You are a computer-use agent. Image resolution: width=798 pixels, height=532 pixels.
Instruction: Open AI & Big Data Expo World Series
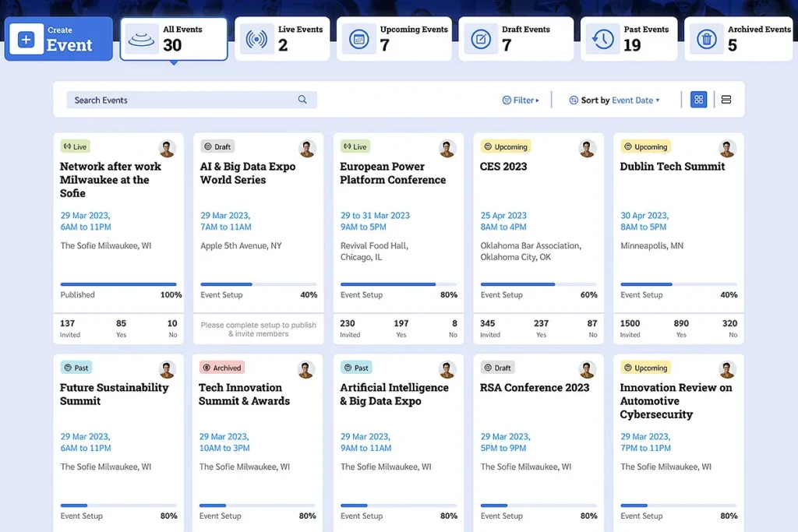point(247,173)
